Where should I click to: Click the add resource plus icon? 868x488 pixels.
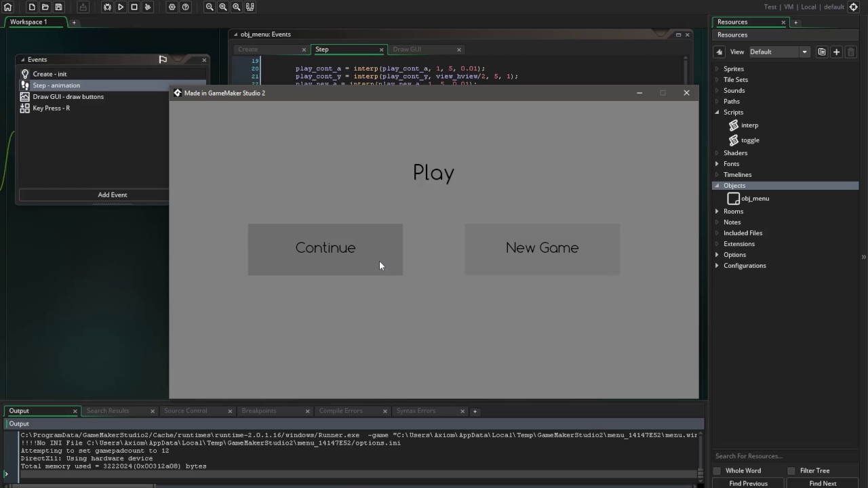point(836,52)
